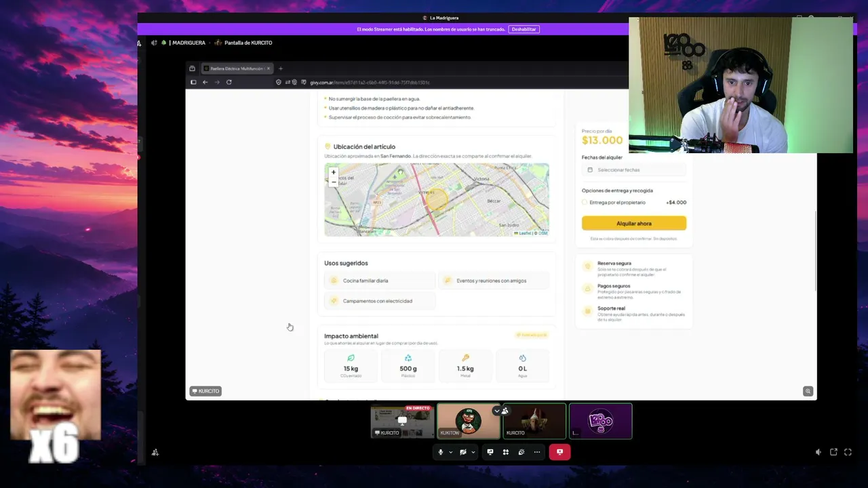Click the Reserva segura icon
The width and height of the screenshot is (868, 488).
[588, 266]
